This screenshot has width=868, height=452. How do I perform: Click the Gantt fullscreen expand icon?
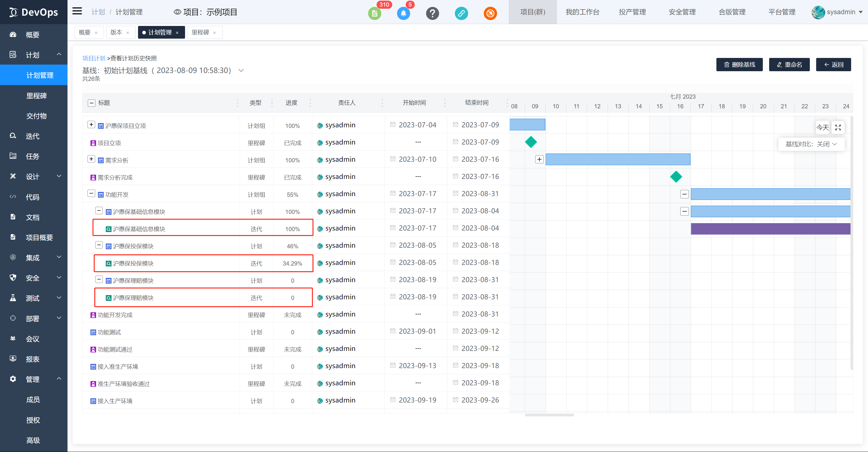[838, 128]
